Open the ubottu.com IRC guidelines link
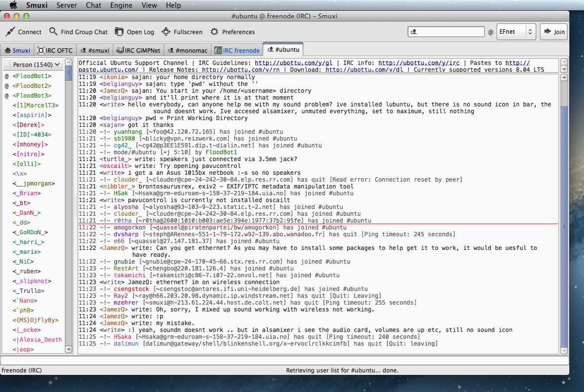The width and height of the screenshot is (584, 392). pyautogui.click(x=293, y=63)
